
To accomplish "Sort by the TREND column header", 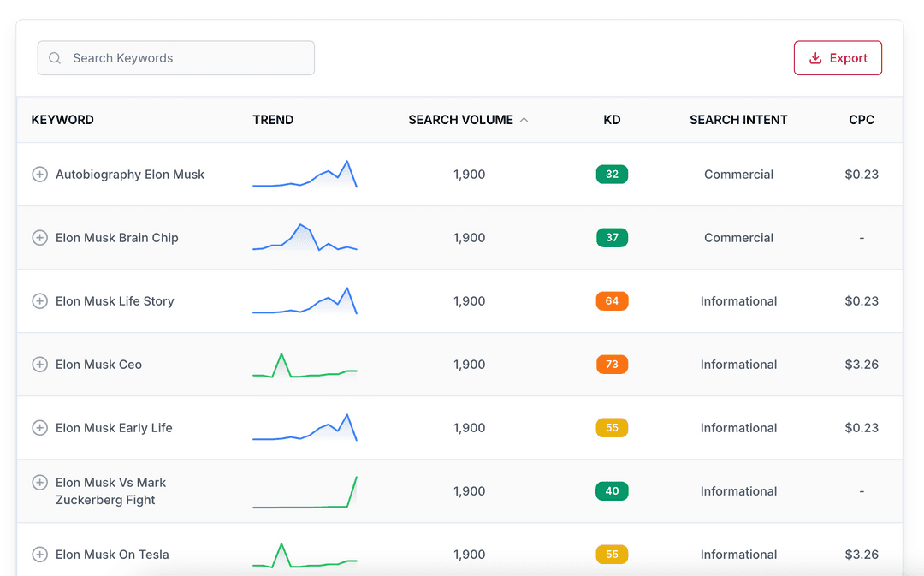I will 273,120.
